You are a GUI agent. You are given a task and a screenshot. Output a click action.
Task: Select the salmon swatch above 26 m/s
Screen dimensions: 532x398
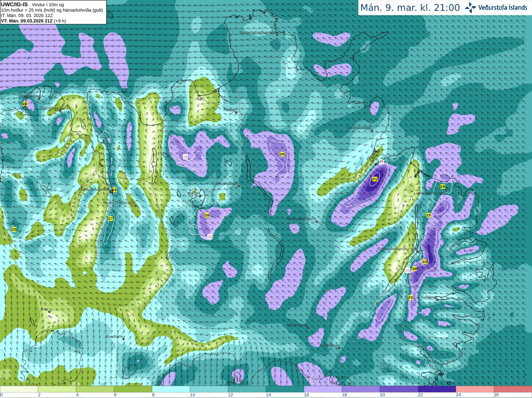click(513, 389)
